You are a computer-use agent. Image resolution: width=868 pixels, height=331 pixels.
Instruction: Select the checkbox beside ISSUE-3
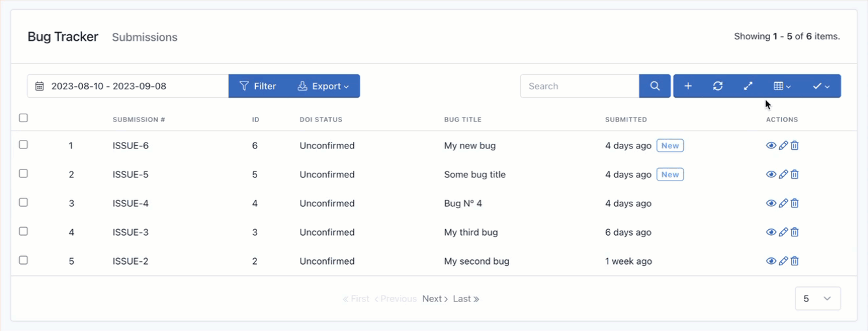pos(24,231)
